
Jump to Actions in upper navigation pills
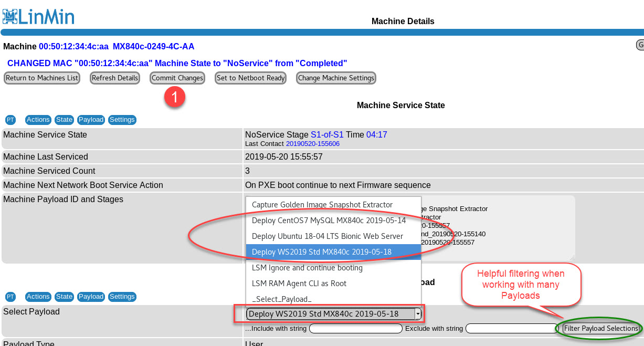click(x=38, y=120)
